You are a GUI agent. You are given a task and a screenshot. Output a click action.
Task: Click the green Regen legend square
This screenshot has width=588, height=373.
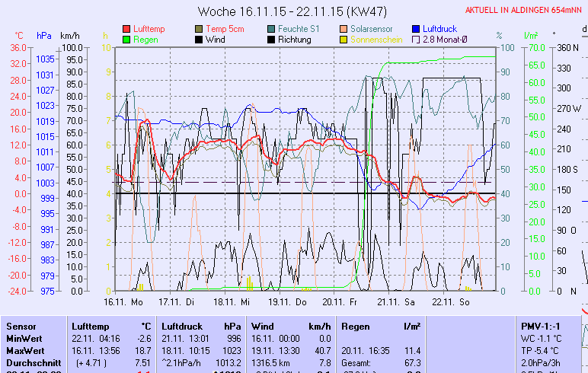[126, 40]
